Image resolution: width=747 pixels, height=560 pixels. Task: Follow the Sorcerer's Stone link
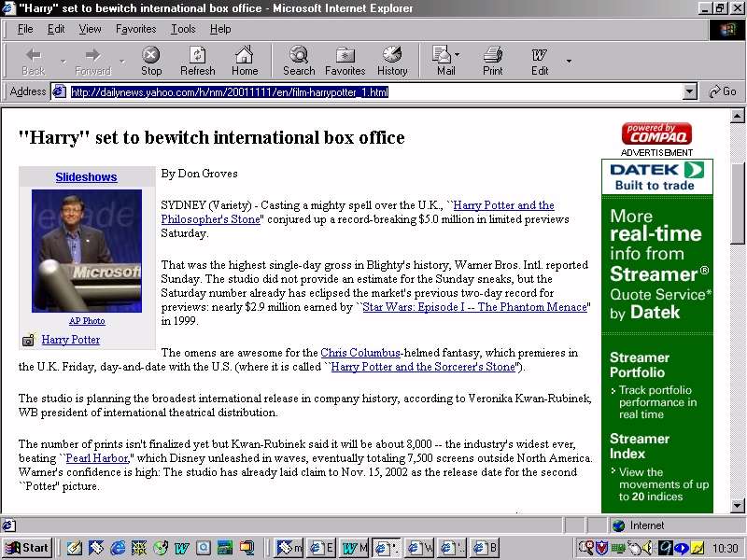pos(423,367)
